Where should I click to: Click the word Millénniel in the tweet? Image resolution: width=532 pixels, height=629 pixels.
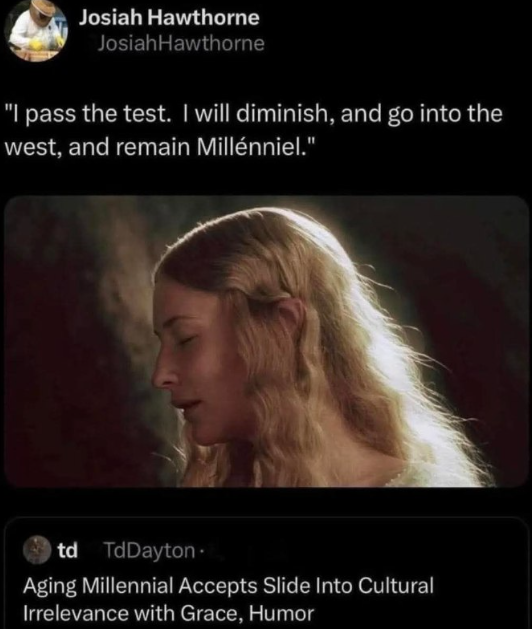tap(251, 147)
